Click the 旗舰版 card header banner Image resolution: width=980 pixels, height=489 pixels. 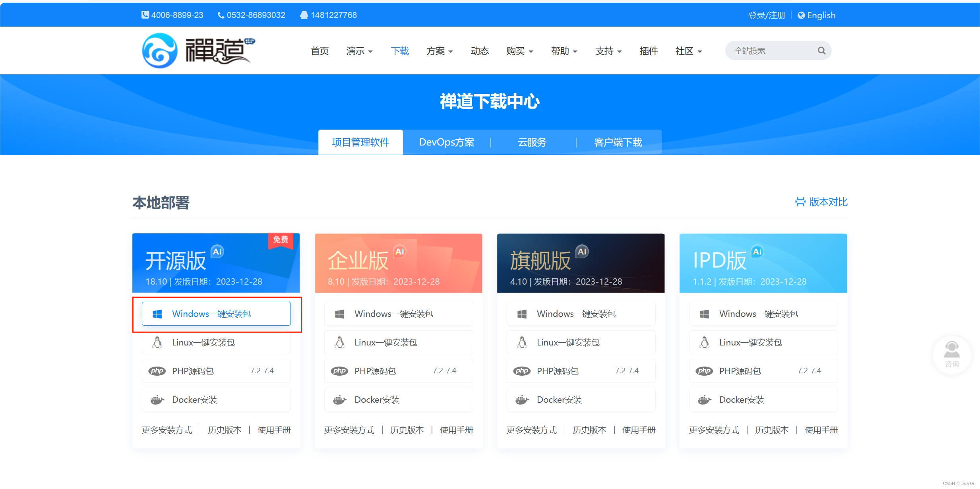[581, 263]
